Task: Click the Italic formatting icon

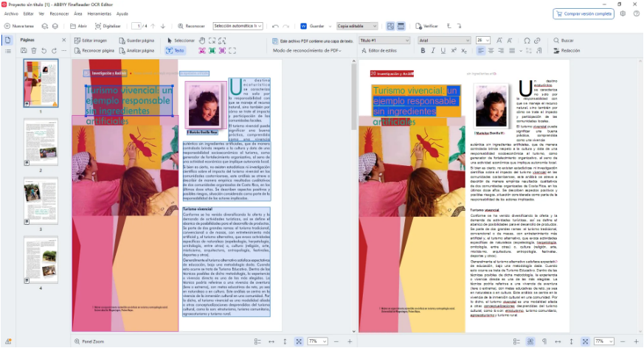Action: point(433,51)
